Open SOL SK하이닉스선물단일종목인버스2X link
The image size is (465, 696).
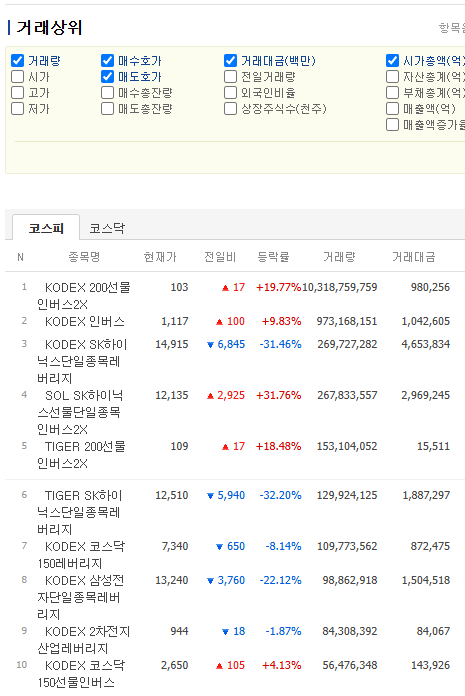pyautogui.click(x=80, y=412)
